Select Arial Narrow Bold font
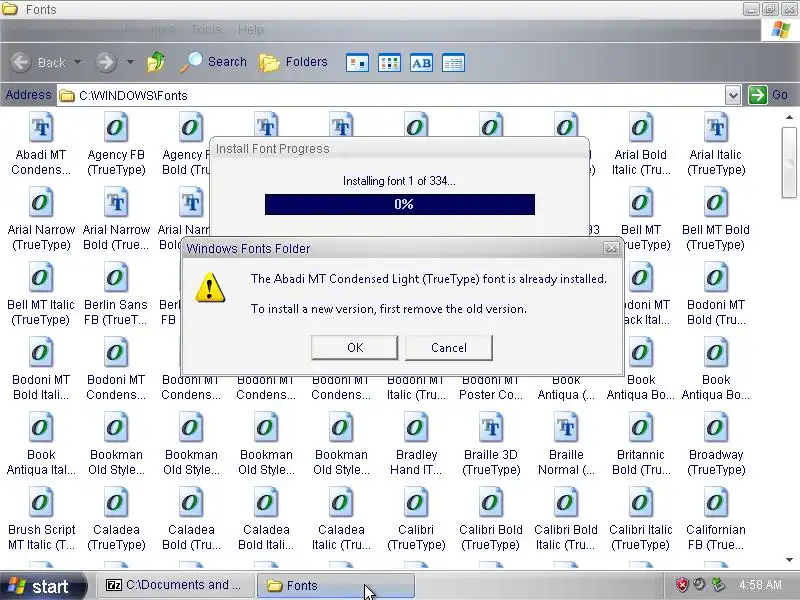 116,219
